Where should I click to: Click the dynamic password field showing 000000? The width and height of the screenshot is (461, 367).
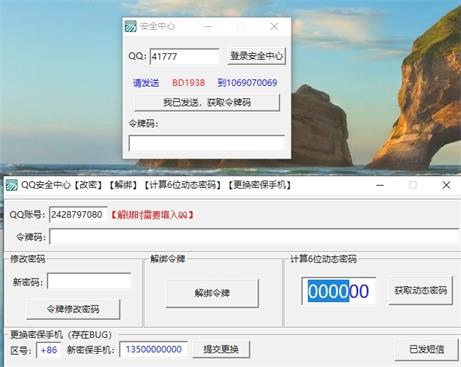339,291
